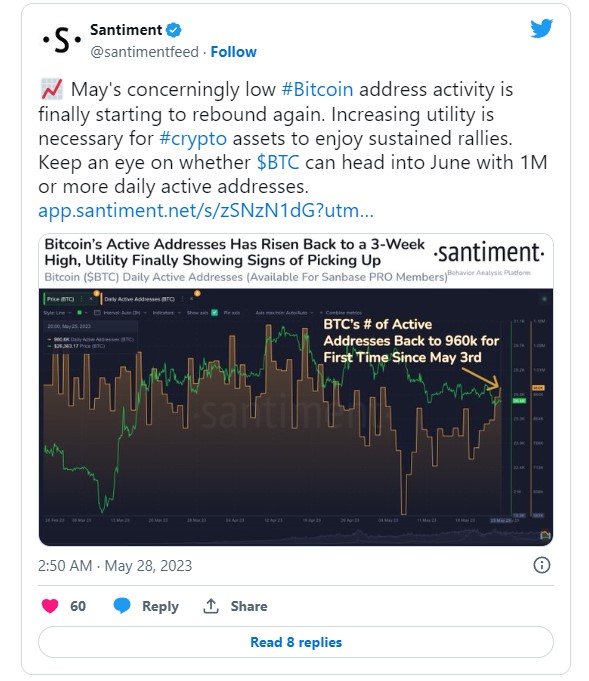
Task: Click the Pin axis option
Action: tap(232, 313)
